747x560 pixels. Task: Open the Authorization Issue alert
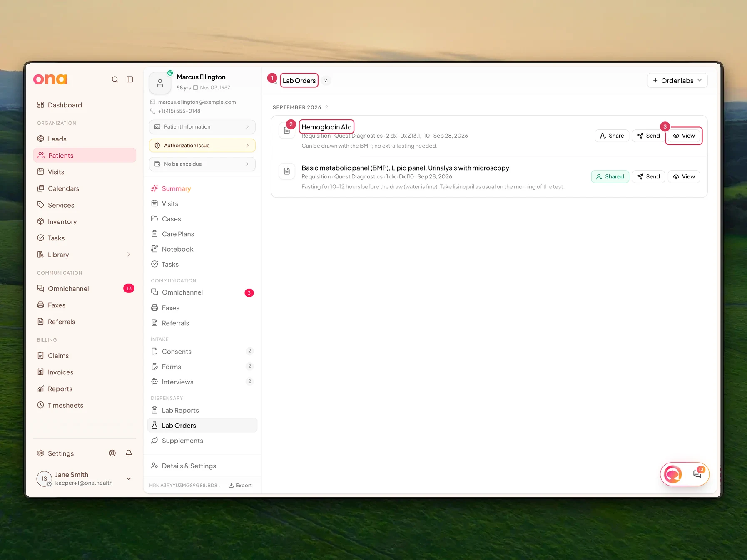coord(202,146)
